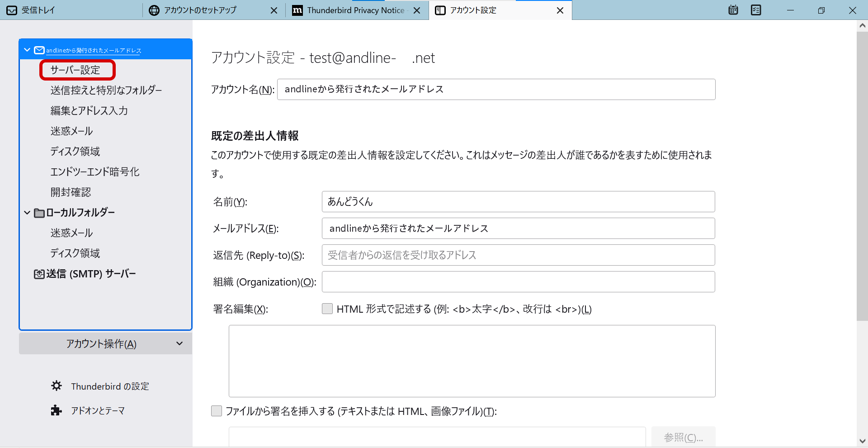Click the vertical scrollbar on the right
Screen dimensions: 868x448
[x=862, y=181]
